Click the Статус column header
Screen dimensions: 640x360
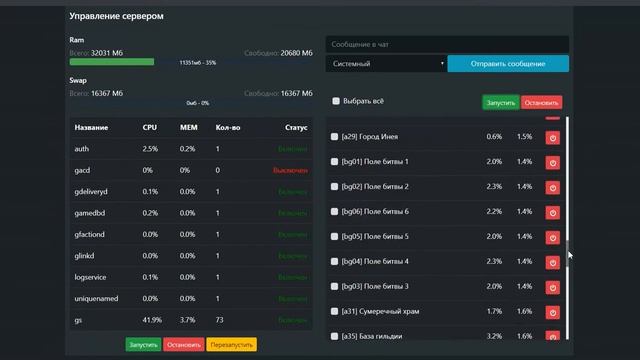click(x=296, y=127)
